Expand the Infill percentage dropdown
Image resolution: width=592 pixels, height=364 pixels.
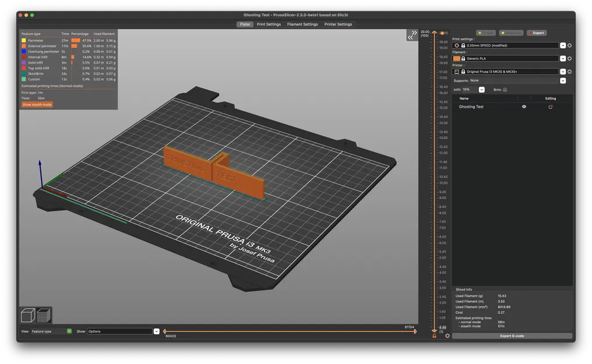tap(481, 90)
